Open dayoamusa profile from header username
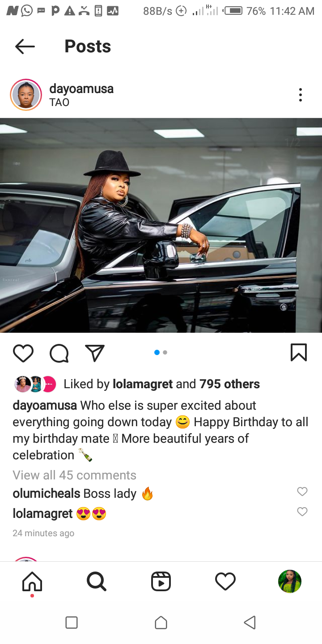 81,89
